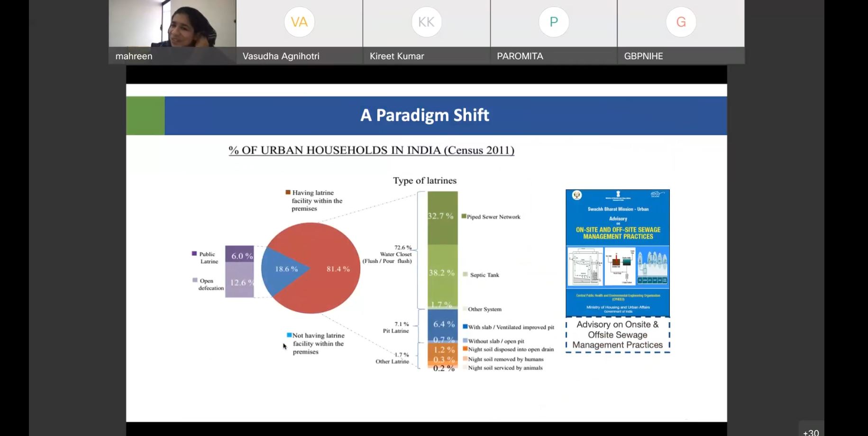Click mahreen's video thumbnail
Viewport: 868px width, 436px height.
pyautogui.click(x=172, y=26)
